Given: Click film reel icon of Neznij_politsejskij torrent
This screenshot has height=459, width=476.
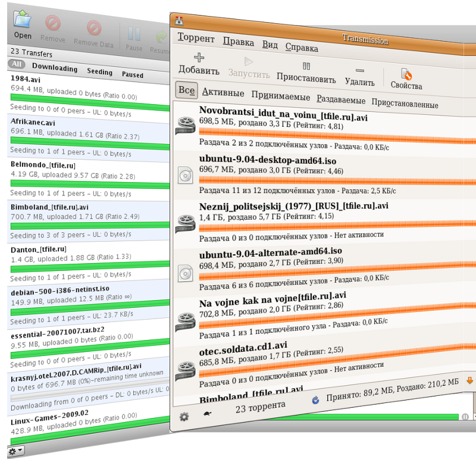Looking at the screenshot, I should pyautogui.click(x=186, y=224).
